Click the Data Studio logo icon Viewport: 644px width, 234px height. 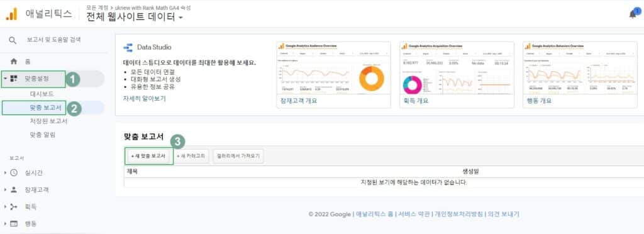[x=128, y=47]
